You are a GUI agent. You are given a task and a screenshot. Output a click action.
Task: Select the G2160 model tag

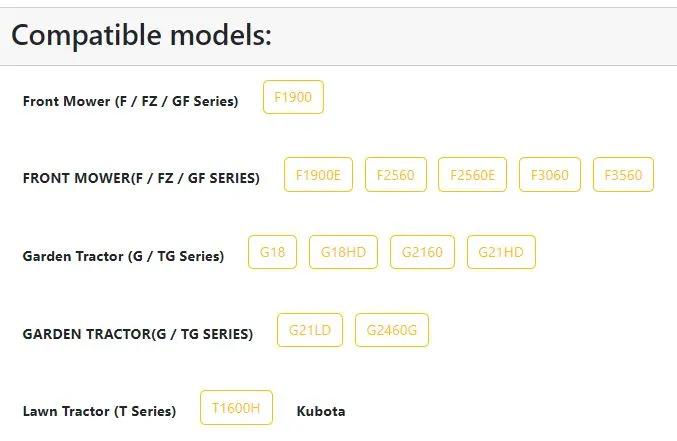pos(422,252)
